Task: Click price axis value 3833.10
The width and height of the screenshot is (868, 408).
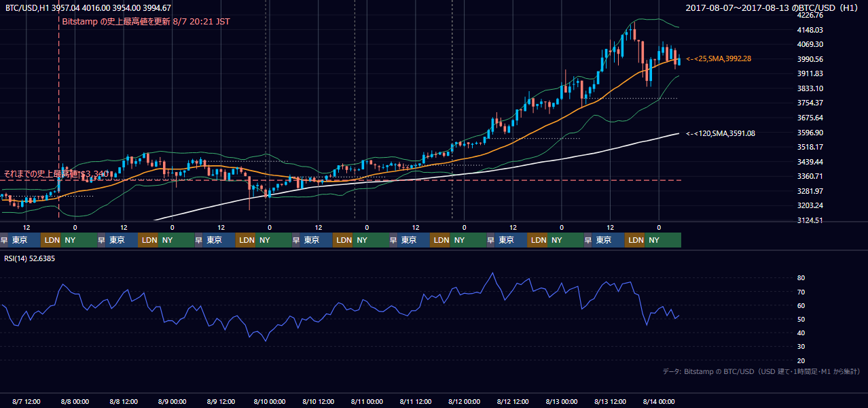Action: coord(810,88)
